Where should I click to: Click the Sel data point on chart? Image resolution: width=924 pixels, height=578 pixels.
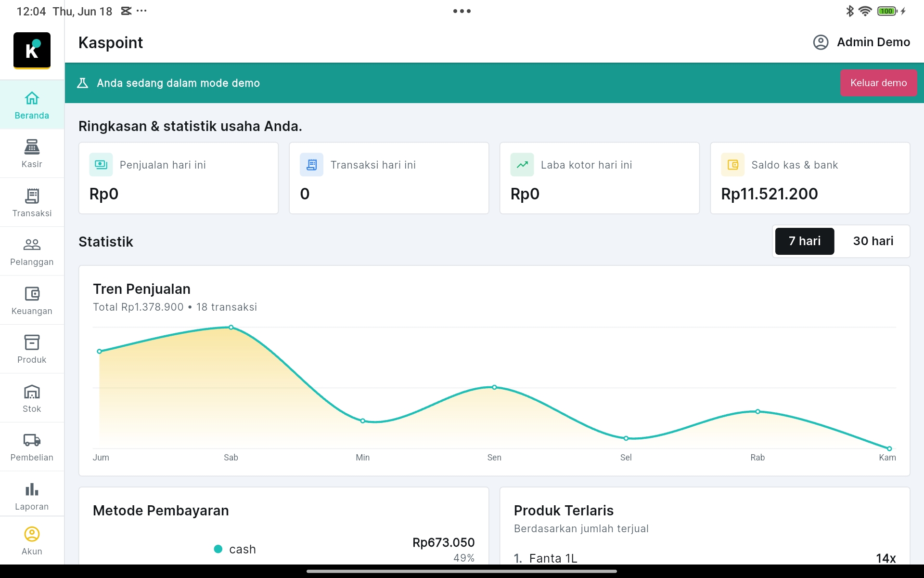[x=626, y=438]
